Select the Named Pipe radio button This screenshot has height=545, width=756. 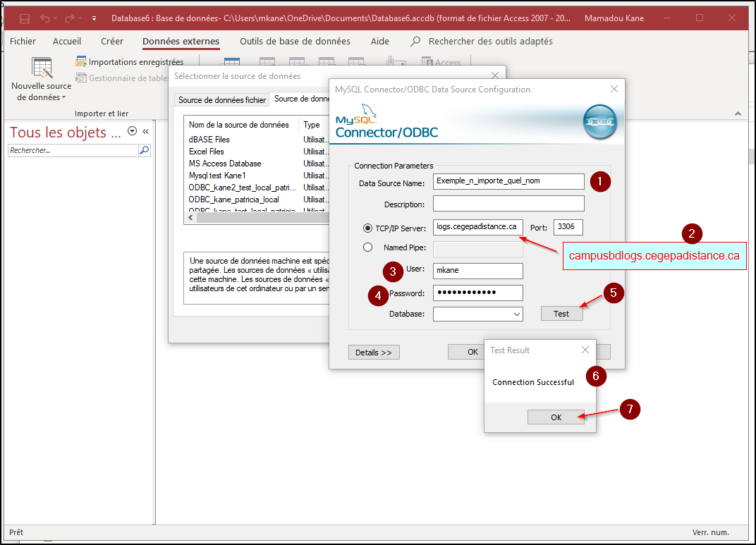tap(367, 247)
